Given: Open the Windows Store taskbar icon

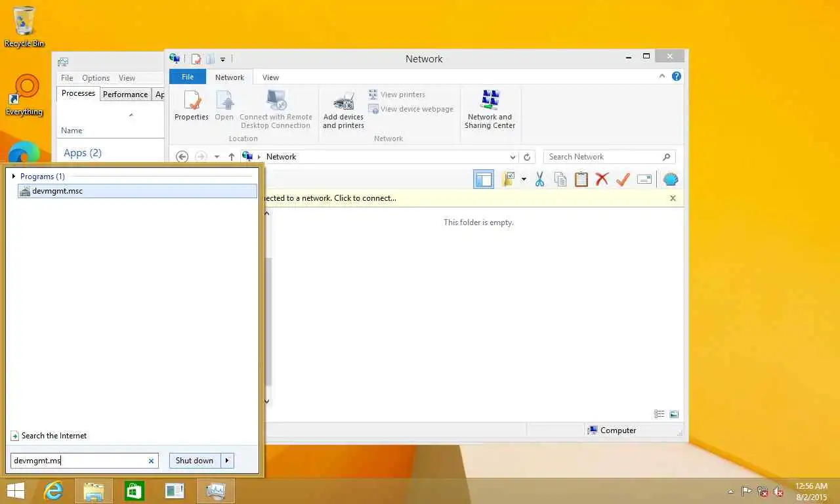Looking at the screenshot, I should coord(135,491).
